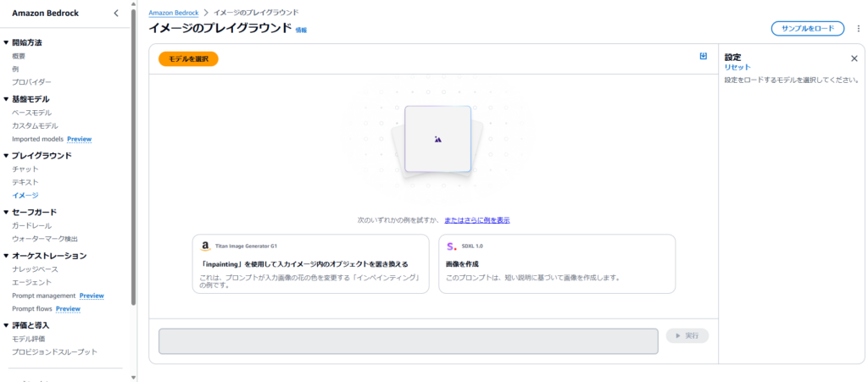The width and height of the screenshot is (868, 382).
Task: Click the Titan Image Generator G1 Amazon icon
Action: (x=205, y=246)
